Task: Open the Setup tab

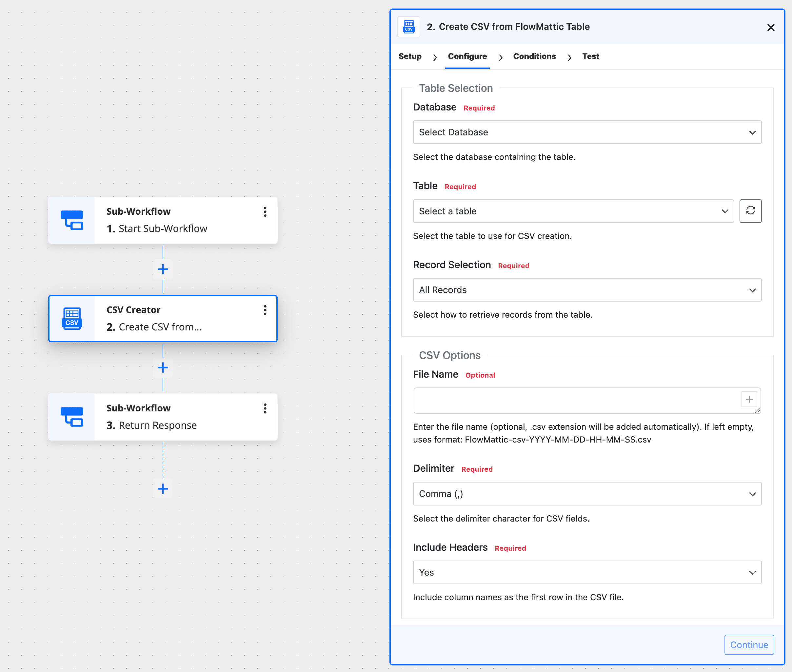Action: click(410, 56)
